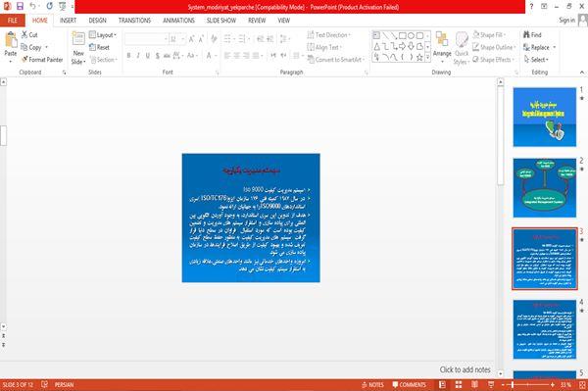
Task: Click the Save icon in quick access toolbar
Action: point(20,6)
